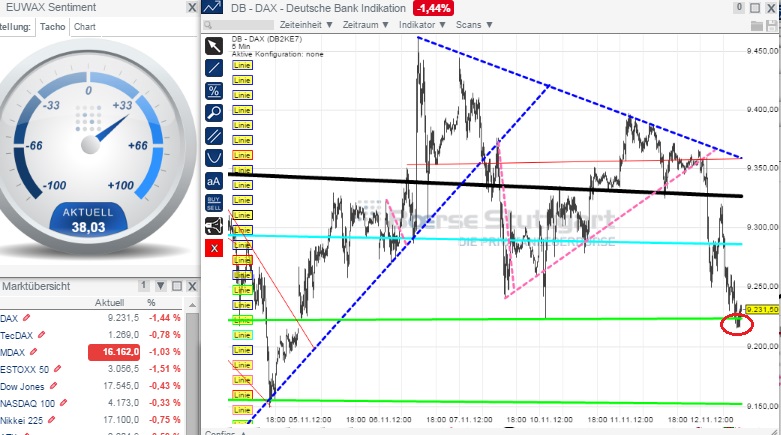Open the Indikator dropdown menu
Screen dimensions: 781x435
(422, 25)
